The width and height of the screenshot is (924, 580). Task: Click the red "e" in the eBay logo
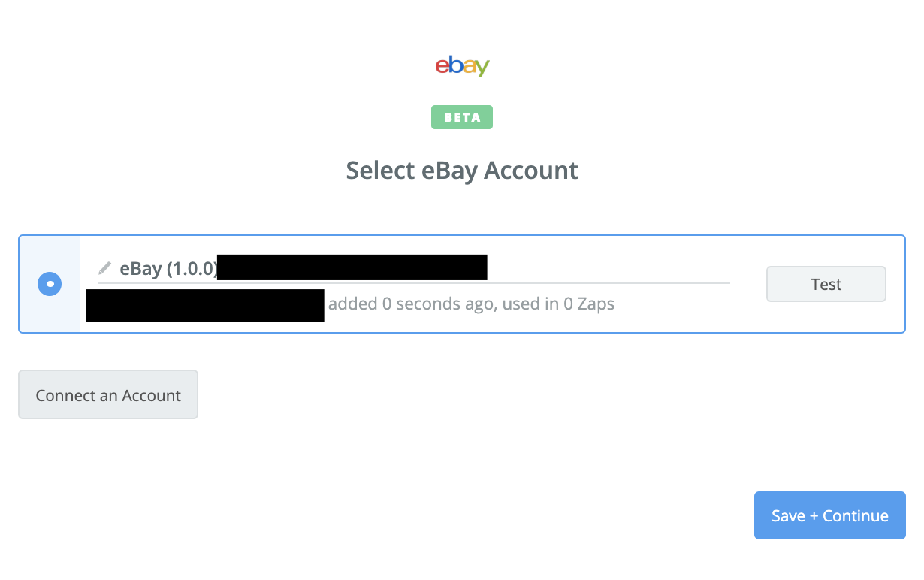(x=442, y=66)
